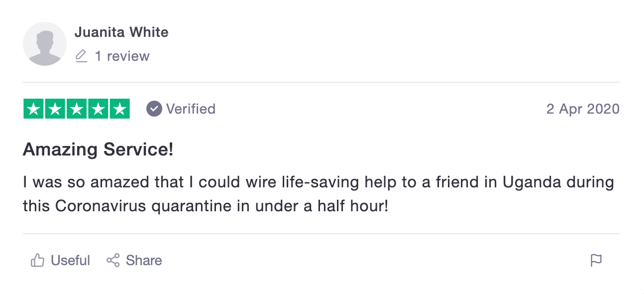Image resolution: width=644 pixels, height=294 pixels.
Task: Click the first green rating star
Action: [x=34, y=109]
